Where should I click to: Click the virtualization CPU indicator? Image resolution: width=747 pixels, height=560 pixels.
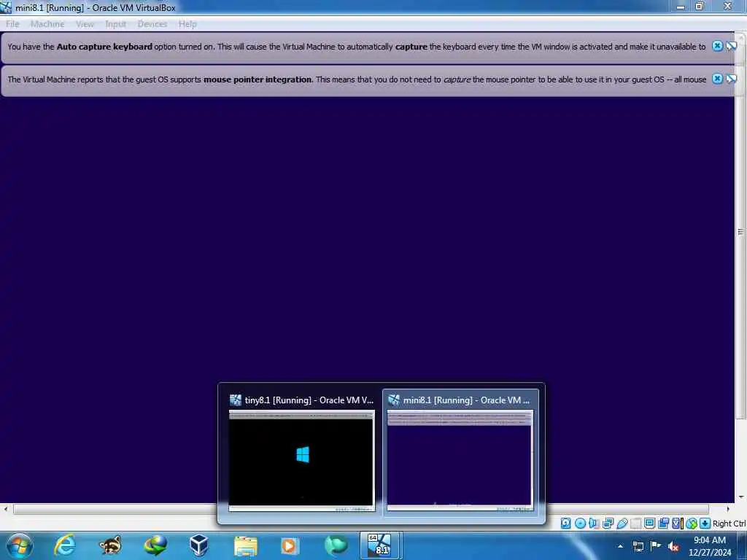677,524
